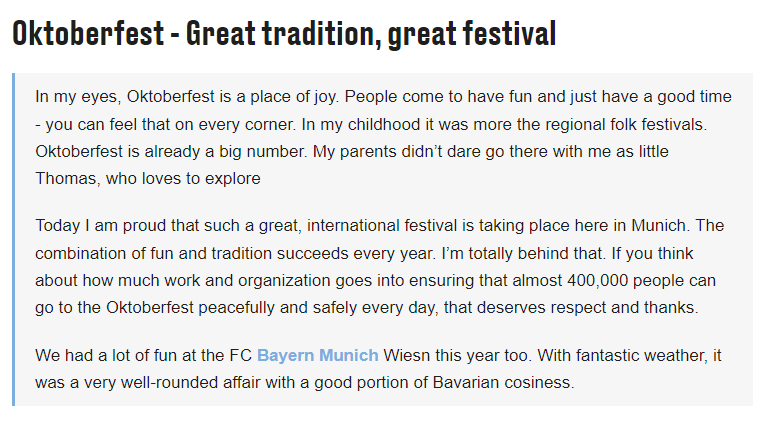
Task: Open the Bayern Munich hyperlink
Action: (x=318, y=355)
